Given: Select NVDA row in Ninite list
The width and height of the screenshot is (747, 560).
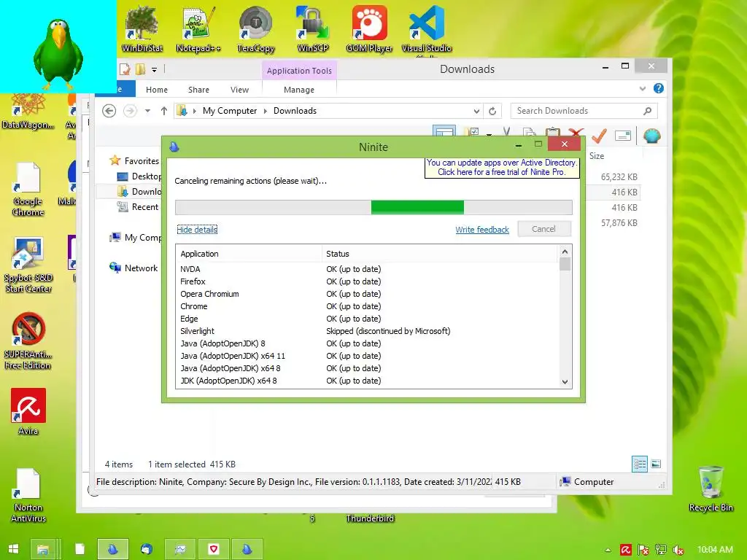Looking at the screenshot, I should [366, 269].
